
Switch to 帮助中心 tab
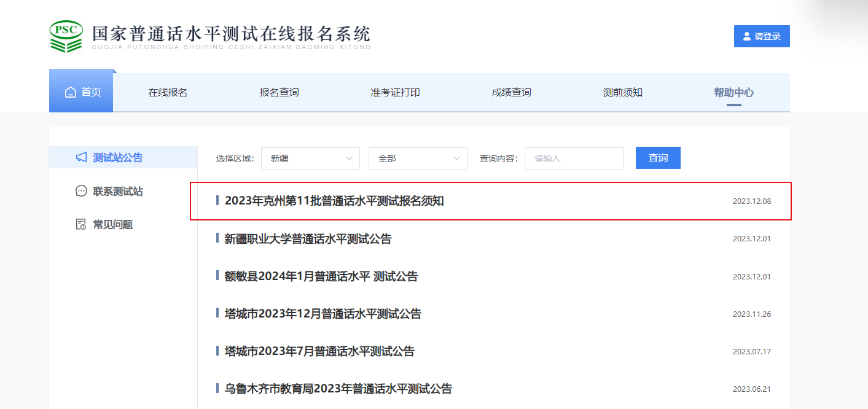(733, 93)
